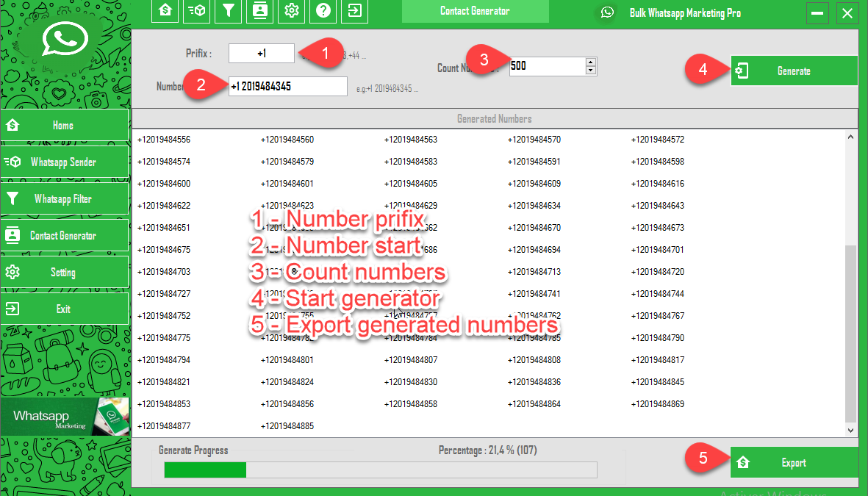Select the filter funnel icon in top toolbar
This screenshot has width=868, height=496.
[229, 10]
